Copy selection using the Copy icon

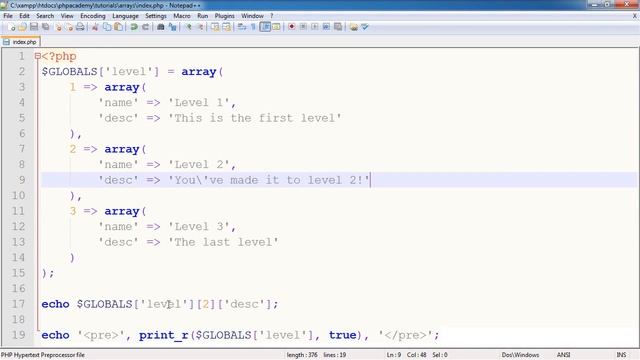pyautogui.click(x=107, y=27)
